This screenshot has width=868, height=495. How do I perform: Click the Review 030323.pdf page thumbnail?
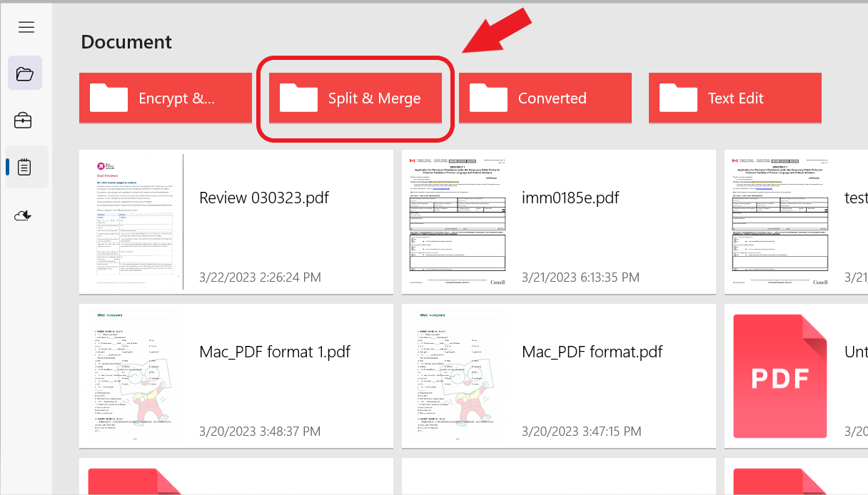(134, 222)
